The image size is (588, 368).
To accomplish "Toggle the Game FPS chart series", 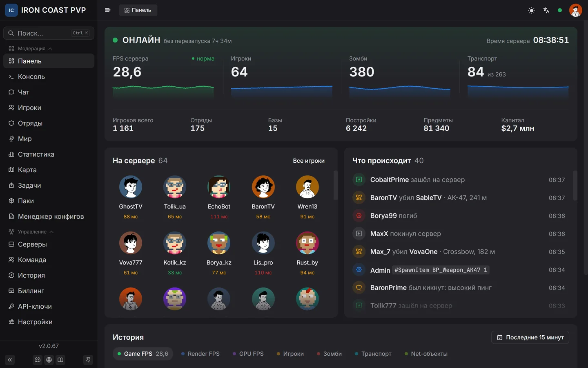I will pyautogui.click(x=143, y=354).
